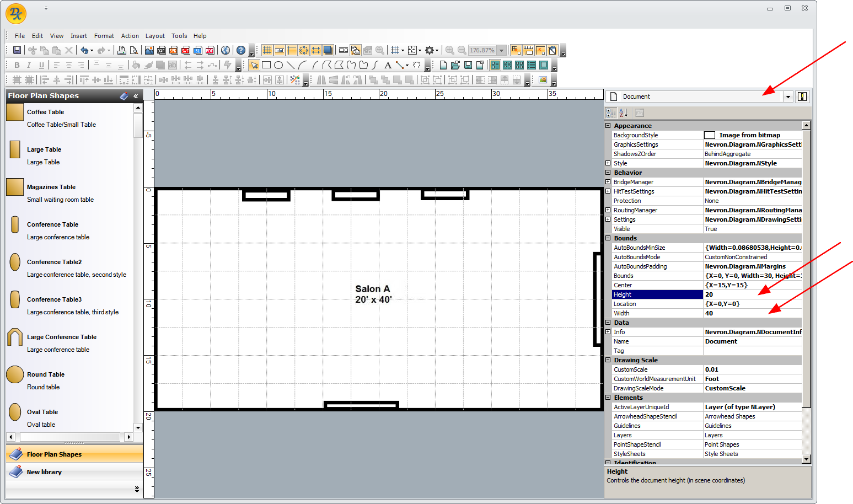Image resolution: width=853 pixels, height=504 pixels.
Task: Toggle the first library view style button
Action: (x=495, y=65)
